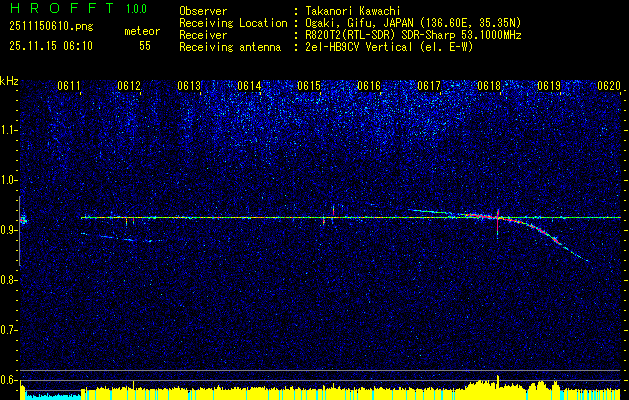Click the 0618 time marker
Image resolution: width=629 pixels, height=400 pixels.
pos(489,86)
